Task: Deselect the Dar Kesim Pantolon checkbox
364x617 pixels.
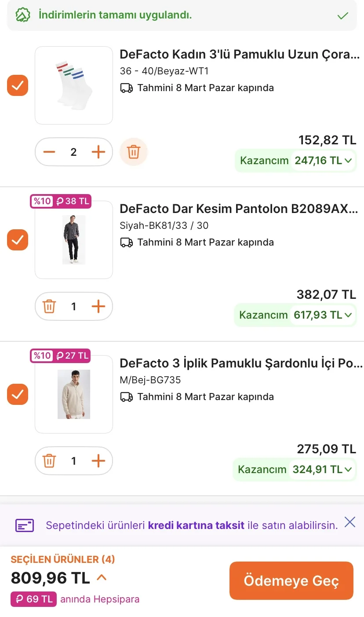Action: point(18,240)
